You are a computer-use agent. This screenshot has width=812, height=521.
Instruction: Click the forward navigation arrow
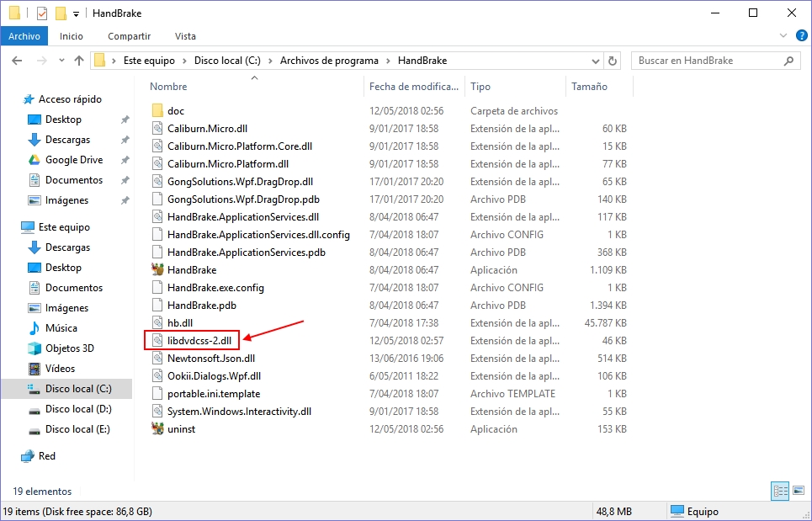[x=41, y=61]
